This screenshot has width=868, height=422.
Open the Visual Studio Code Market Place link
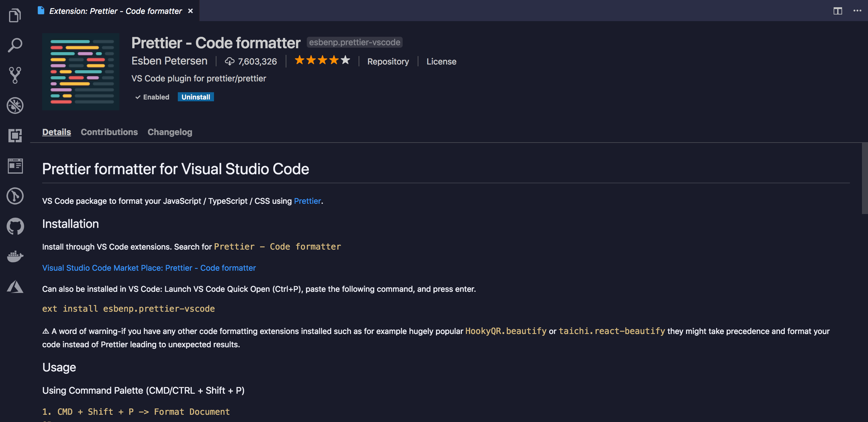(149, 268)
